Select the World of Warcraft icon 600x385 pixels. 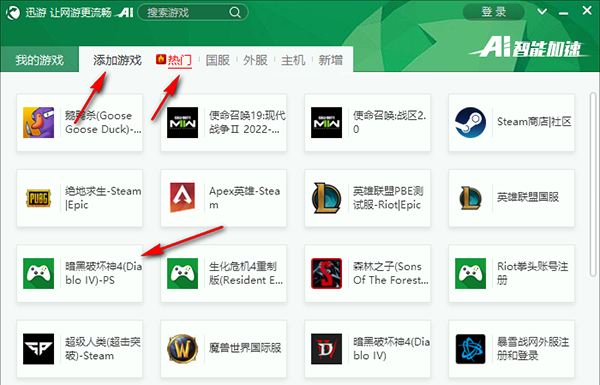coord(183,349)
